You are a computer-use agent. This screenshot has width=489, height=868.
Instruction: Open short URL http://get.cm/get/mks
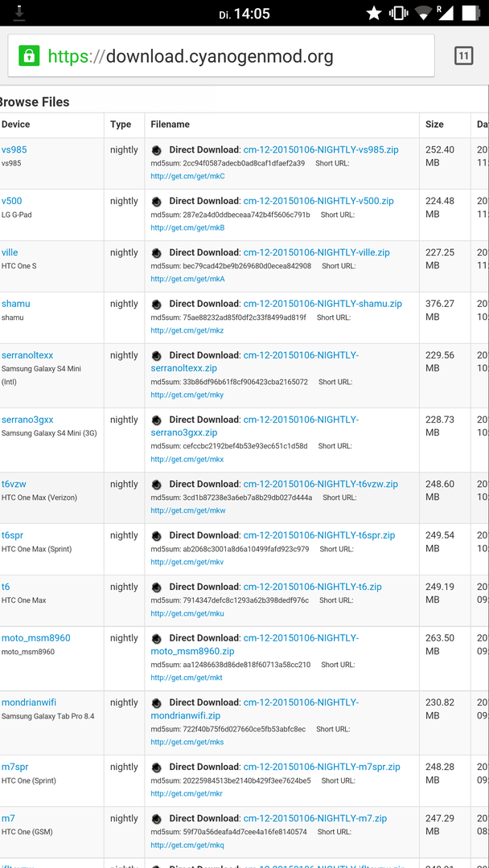pyautogui.click(x=187, y=743)
